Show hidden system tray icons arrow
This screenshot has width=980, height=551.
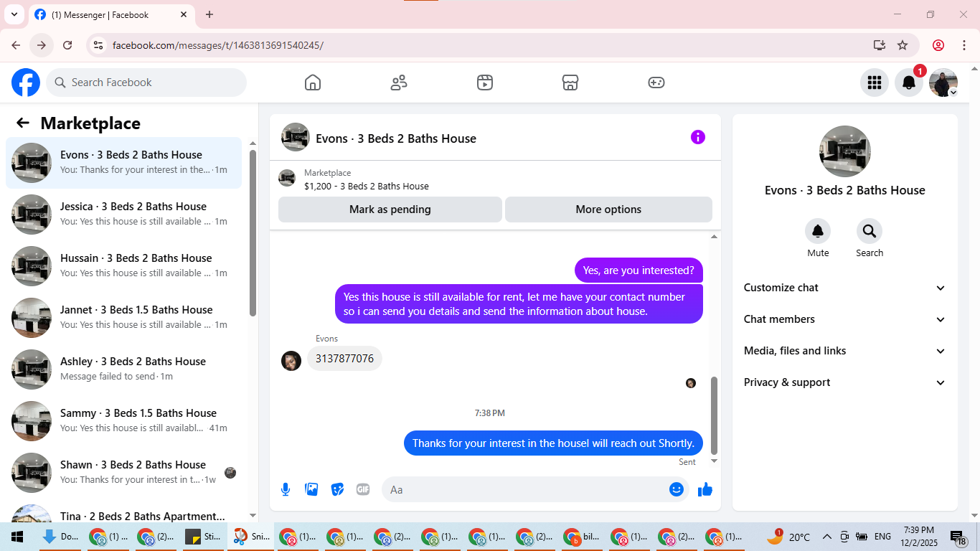pos(826,537)
